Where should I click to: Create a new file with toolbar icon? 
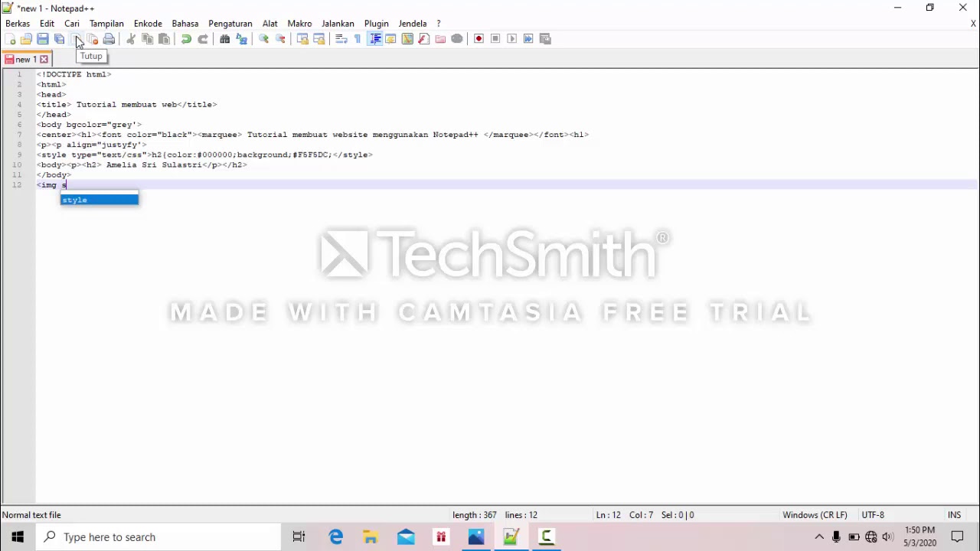(10, 39)
